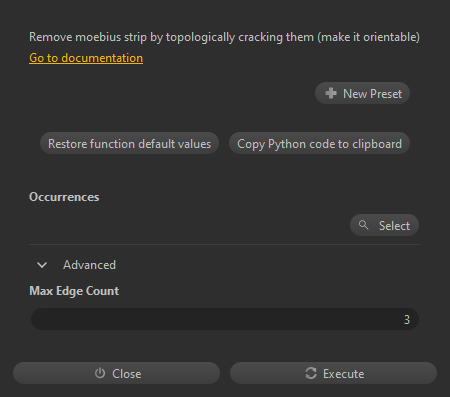
Task: Click Restore function default values
Action: (x=129, y=144)
